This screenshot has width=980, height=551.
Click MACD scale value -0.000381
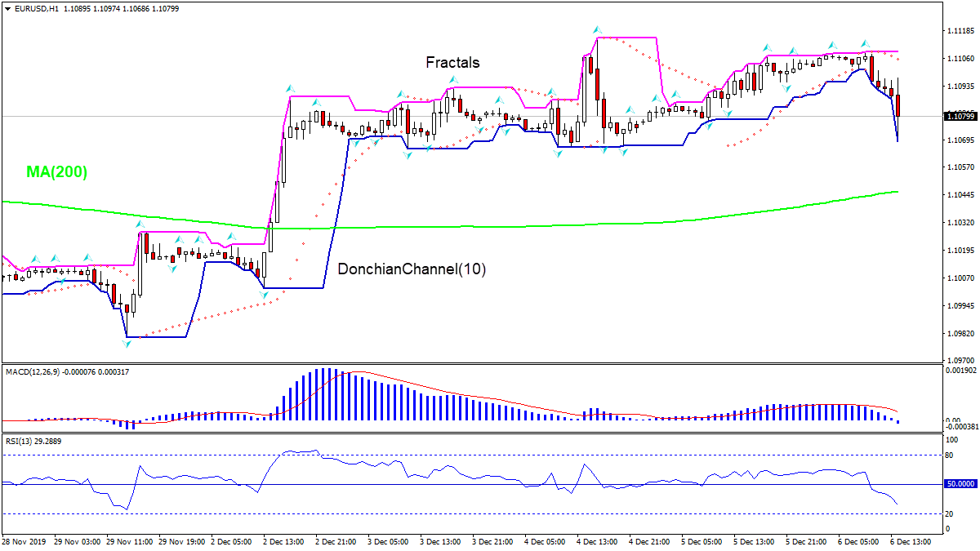pyautogui.click(x=960, y=427)
